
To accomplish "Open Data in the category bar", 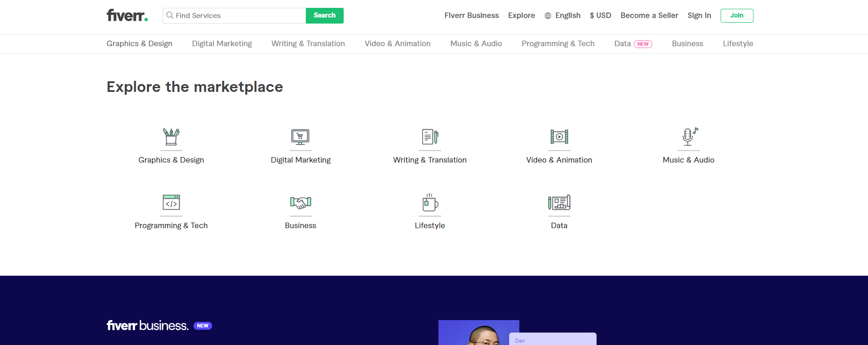I will 623,43.
